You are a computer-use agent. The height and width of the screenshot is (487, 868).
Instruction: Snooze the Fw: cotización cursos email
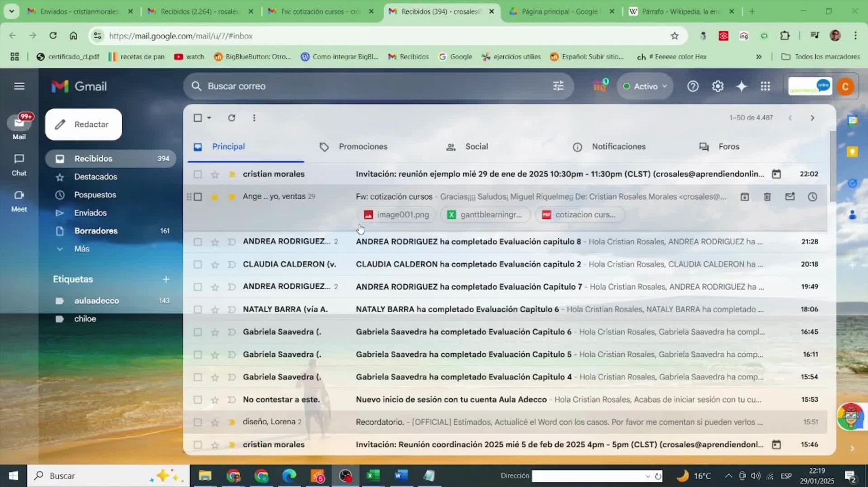(x=812, y=197)
